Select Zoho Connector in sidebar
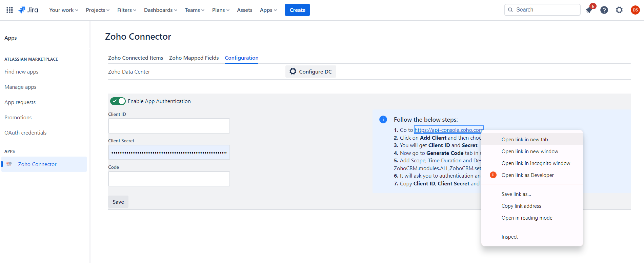 point(44,164)
